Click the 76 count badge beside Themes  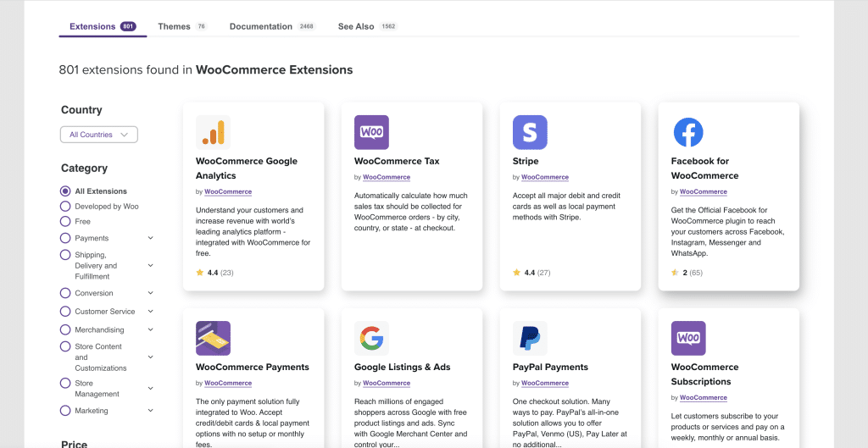tap(201, 26)
